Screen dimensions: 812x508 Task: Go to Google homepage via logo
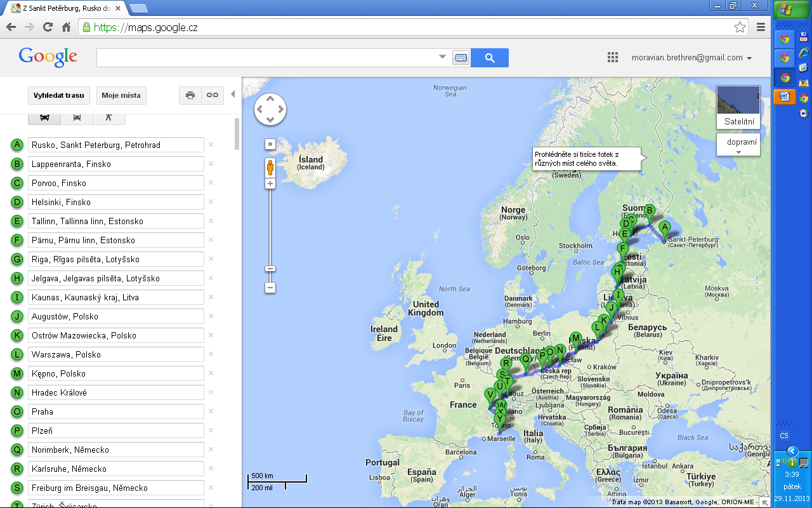click(48, 57)
